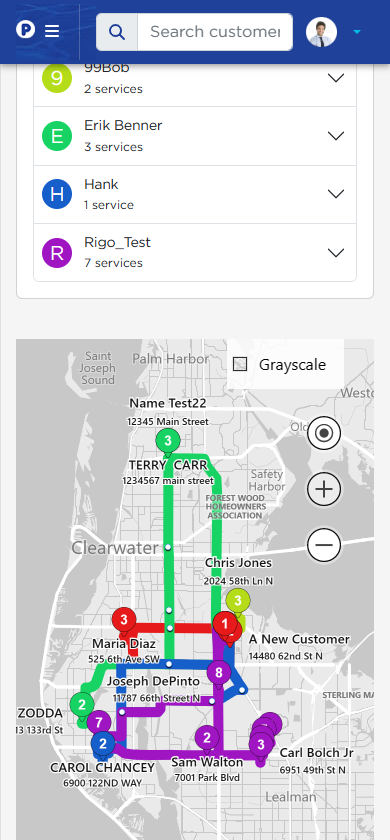
Task: Zoom out with the map minus button
Action: click(324, 545)
